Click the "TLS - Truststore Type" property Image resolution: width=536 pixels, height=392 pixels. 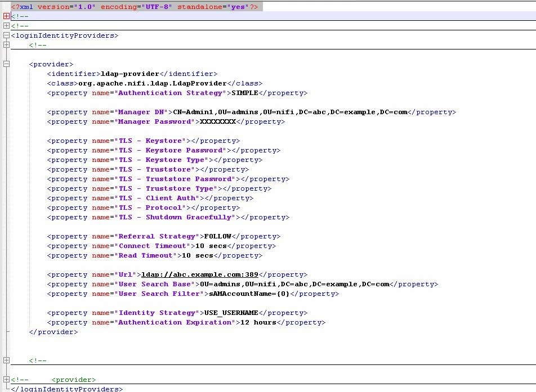pos(159,188)
